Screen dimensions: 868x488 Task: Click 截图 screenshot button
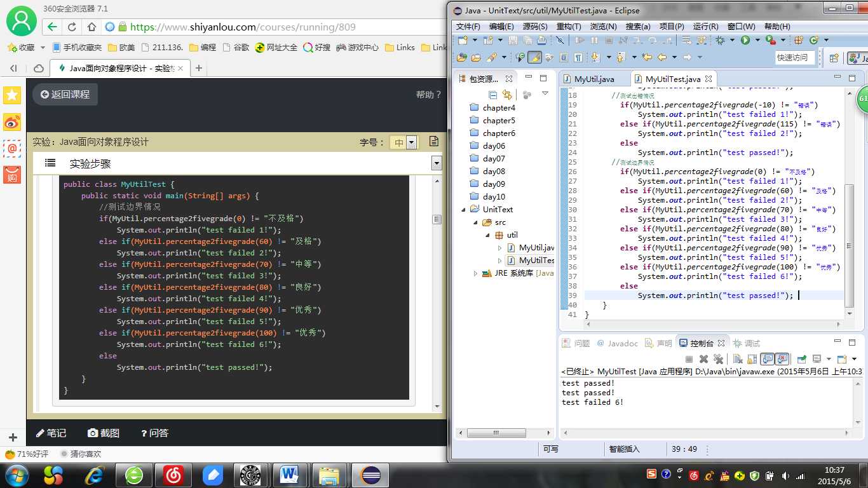click(x=104, y=433)
